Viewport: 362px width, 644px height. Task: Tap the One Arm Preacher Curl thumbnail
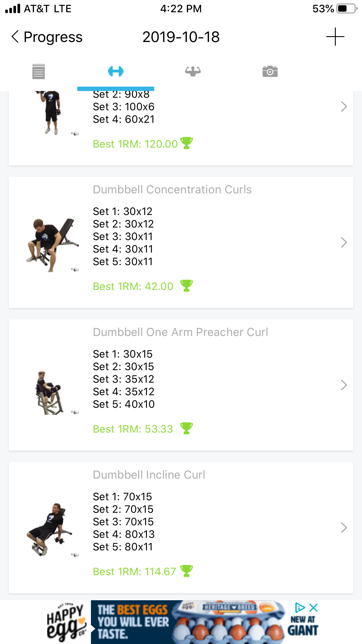[50, 392]
